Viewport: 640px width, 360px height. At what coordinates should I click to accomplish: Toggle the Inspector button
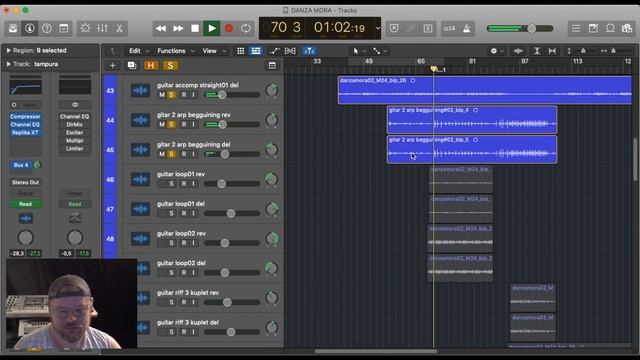(30, 28)
